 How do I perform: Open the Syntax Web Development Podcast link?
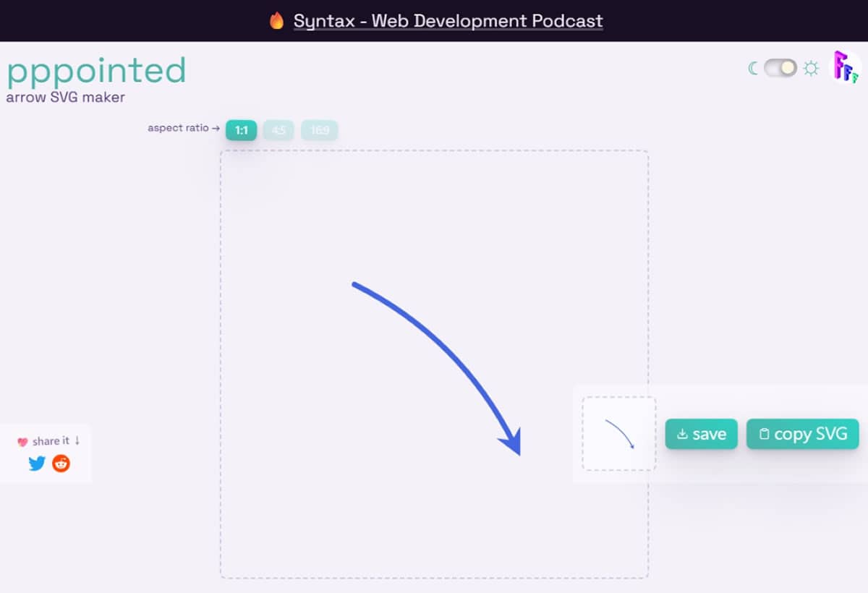point(448,21)
